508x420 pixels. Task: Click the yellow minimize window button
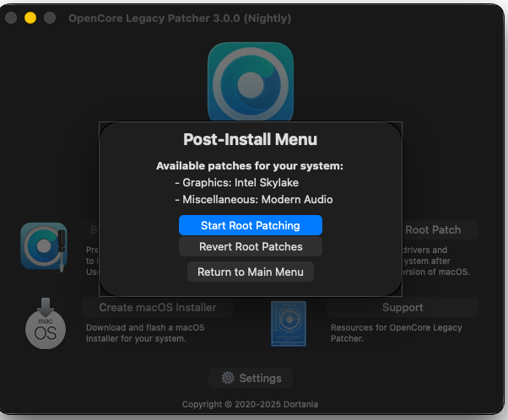tap(30, 18)
